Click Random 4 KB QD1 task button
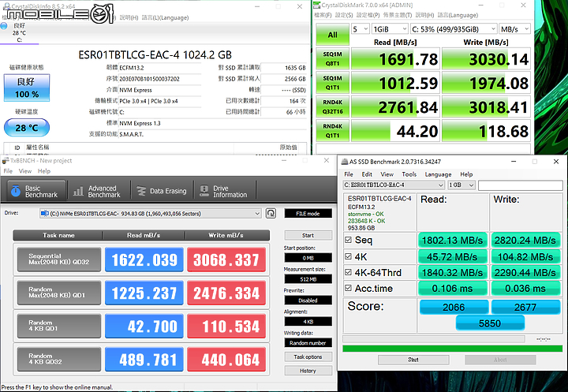Image resolution: width=568 pixels, height=392 pixels. pyautogui.click(x=59, y=326)
